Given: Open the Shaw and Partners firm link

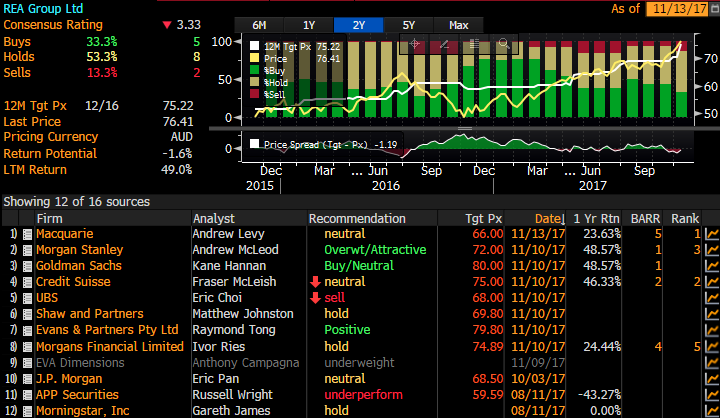Looking at the screenshot, I should pyautogui.click(x=90, y=314).
